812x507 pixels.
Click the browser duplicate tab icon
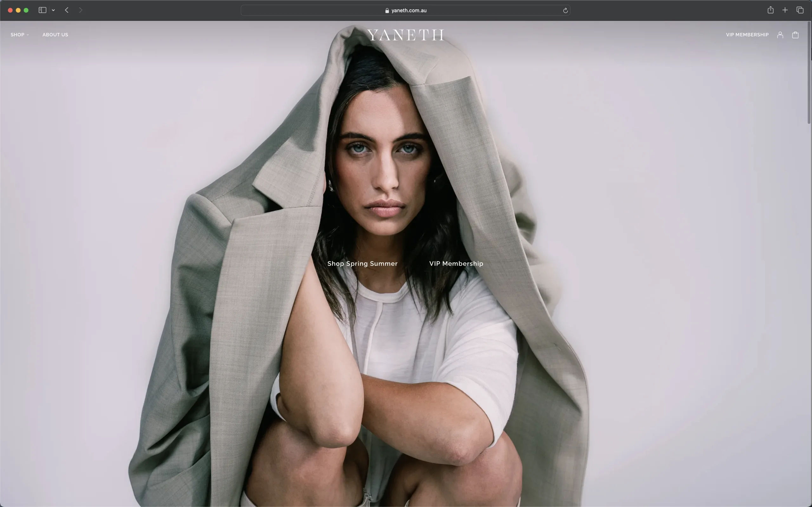800,10
